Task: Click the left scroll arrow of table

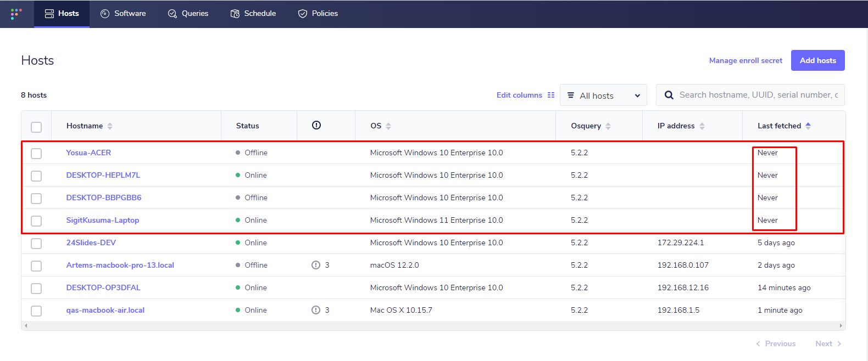Action: coord(26,326)
